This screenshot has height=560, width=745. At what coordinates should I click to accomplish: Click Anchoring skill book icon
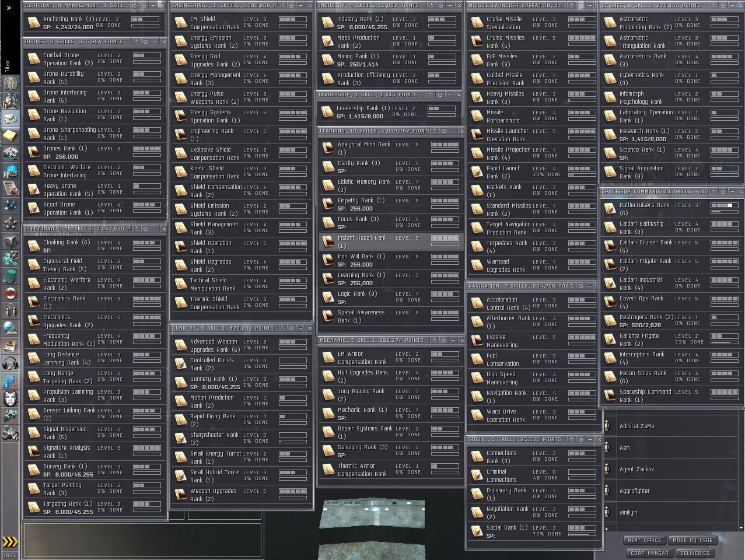tap(33, 23)
